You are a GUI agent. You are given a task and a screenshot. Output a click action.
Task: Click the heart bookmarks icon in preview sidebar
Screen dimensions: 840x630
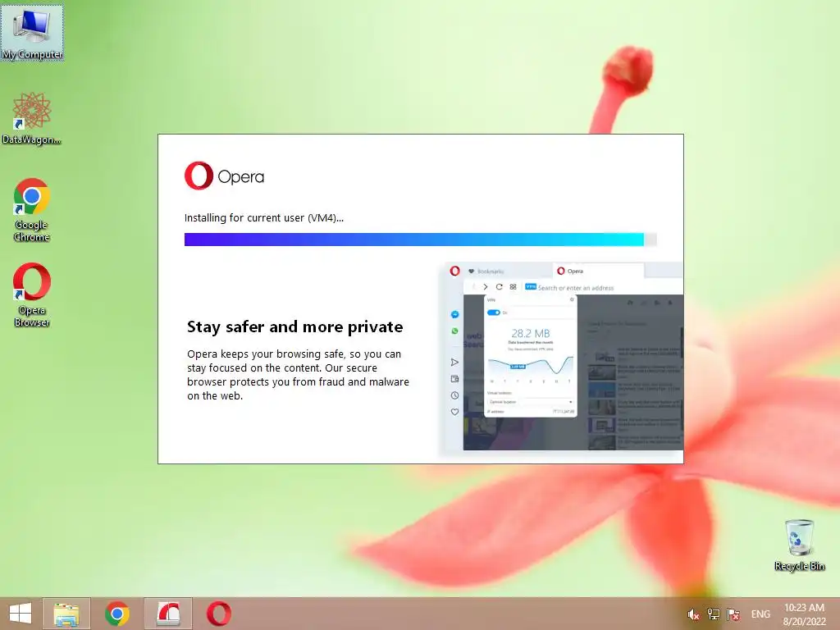click(x=454, y=412)
